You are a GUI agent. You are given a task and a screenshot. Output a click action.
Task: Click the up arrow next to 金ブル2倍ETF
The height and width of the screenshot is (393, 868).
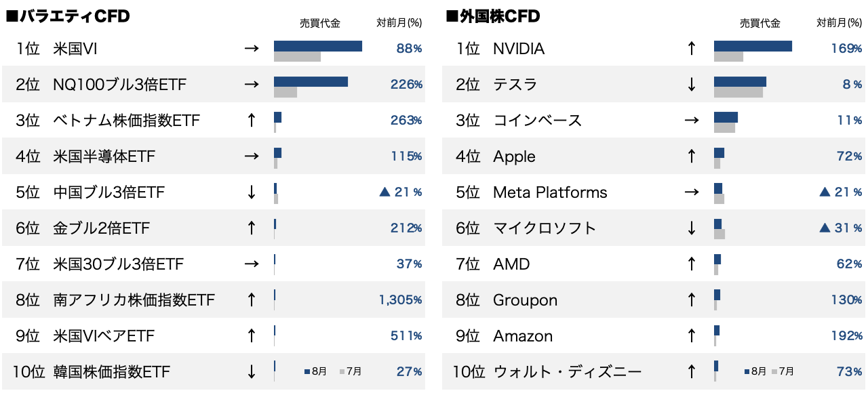point(251,228)
